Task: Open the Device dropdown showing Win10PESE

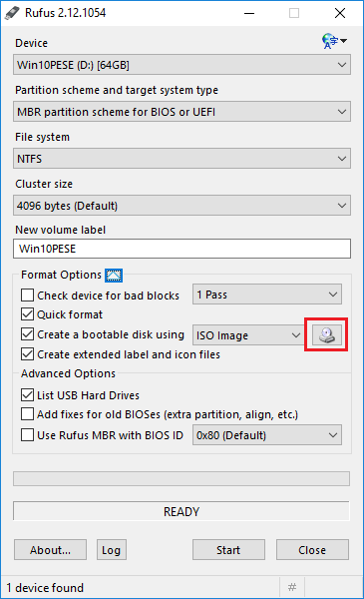Action: tap(182, 65)
